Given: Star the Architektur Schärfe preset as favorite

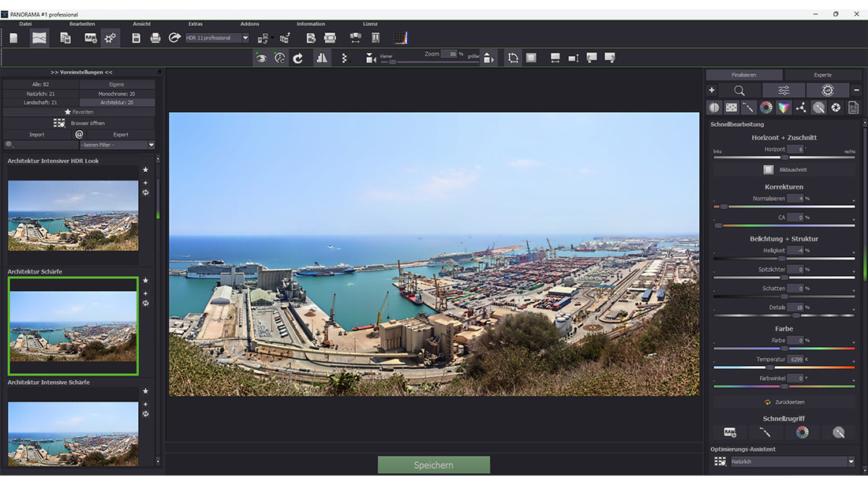Looking at the screenshot, I should point(145,280).
